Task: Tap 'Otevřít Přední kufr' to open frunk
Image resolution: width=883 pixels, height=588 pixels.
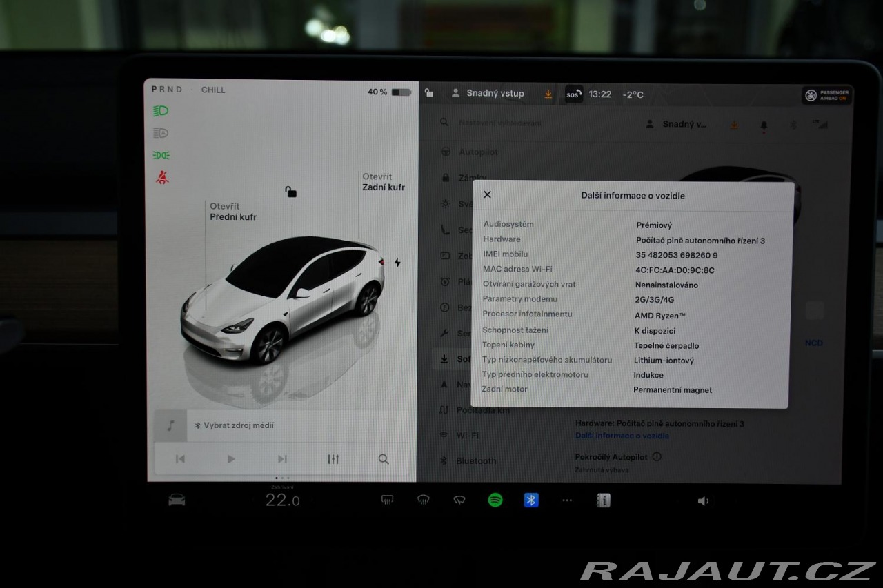Action: pyautogui.click(x=232, y=212)
